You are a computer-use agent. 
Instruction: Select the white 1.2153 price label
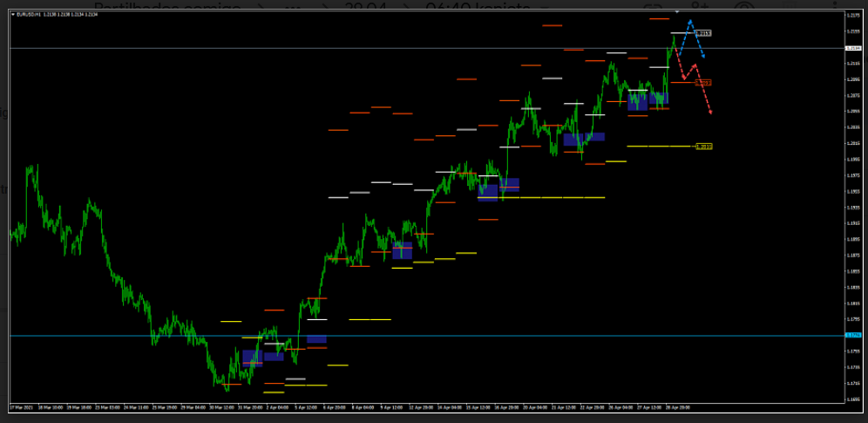(704, 33)
